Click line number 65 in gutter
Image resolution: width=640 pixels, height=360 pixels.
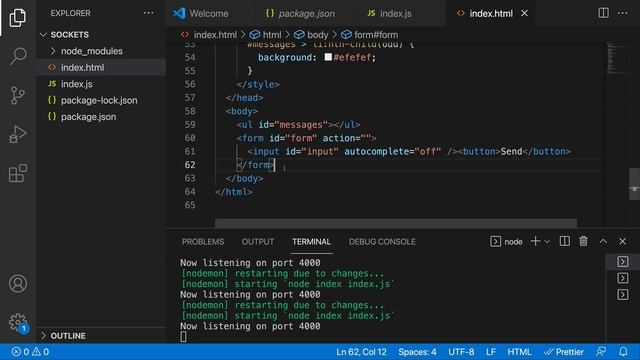pos(190,205)
